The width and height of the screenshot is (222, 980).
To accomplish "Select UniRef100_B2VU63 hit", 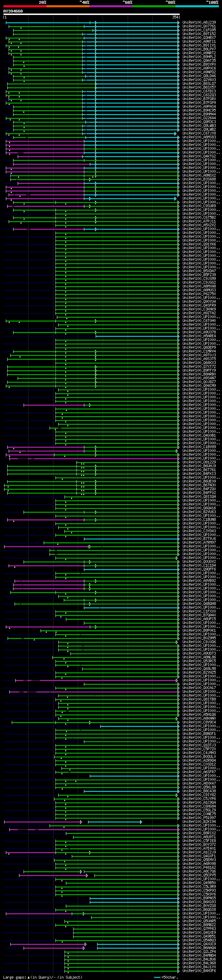I will [199, 512].
